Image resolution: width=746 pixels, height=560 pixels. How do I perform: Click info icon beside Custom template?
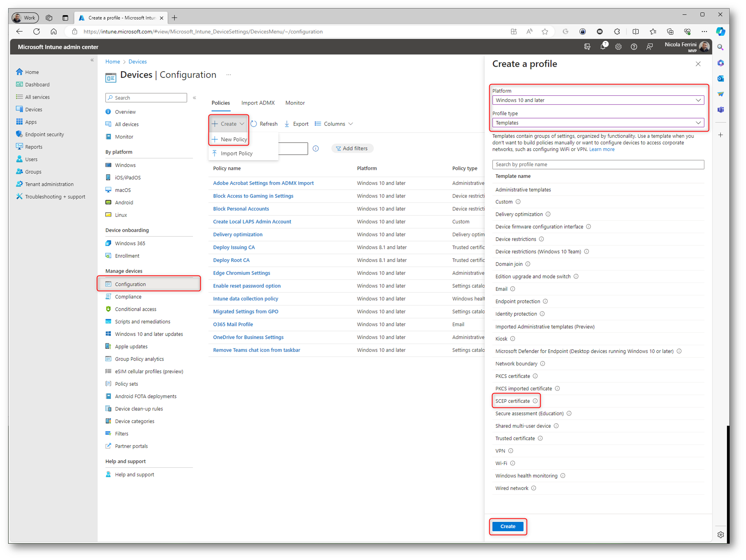(x=518, y=202)
